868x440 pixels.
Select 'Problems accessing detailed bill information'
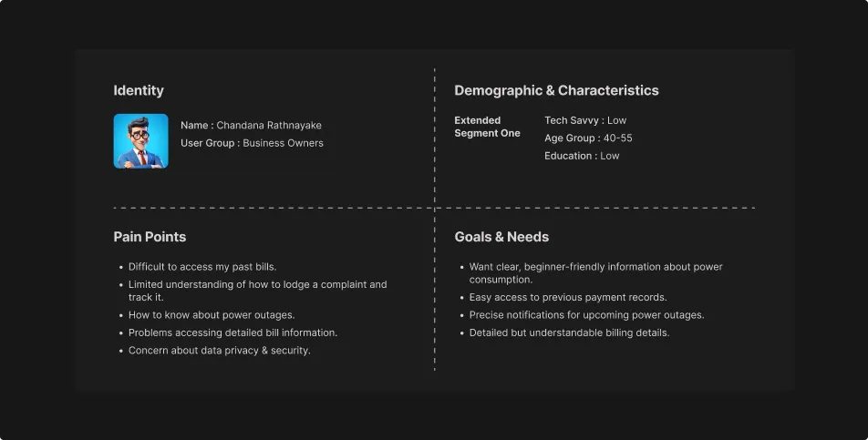[x=232, y=333]
